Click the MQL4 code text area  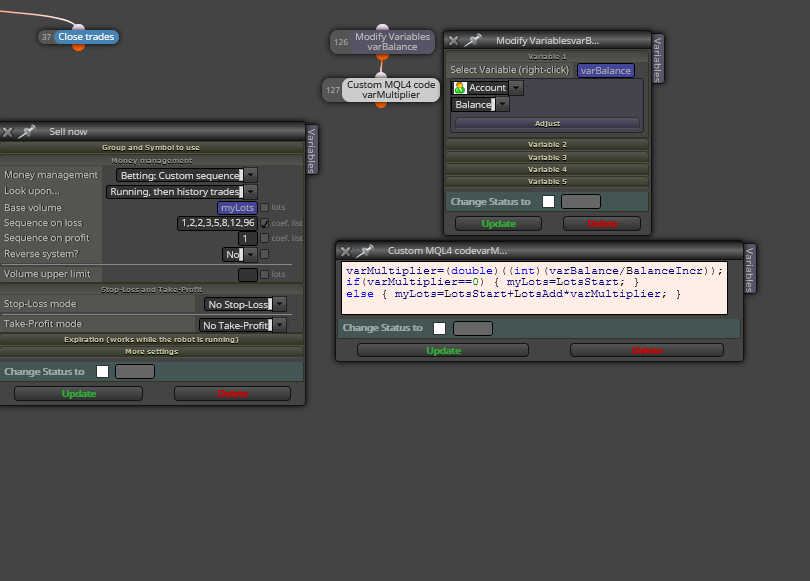[x=534, y=288]
